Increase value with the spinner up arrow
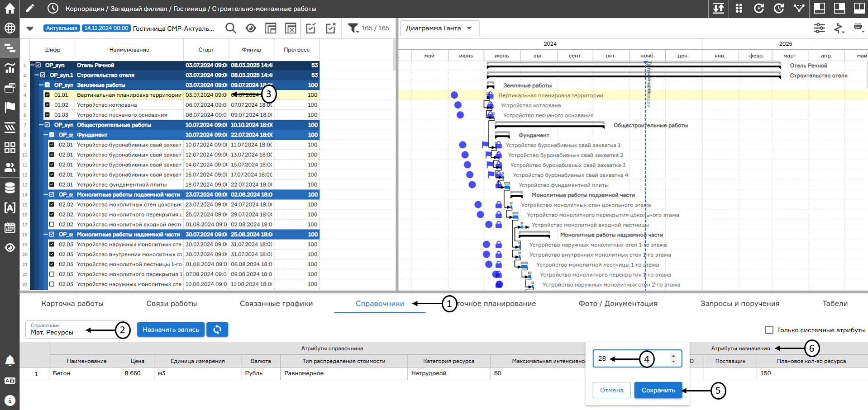Screen dimensions: 868x410 click(x=673, y=356)
